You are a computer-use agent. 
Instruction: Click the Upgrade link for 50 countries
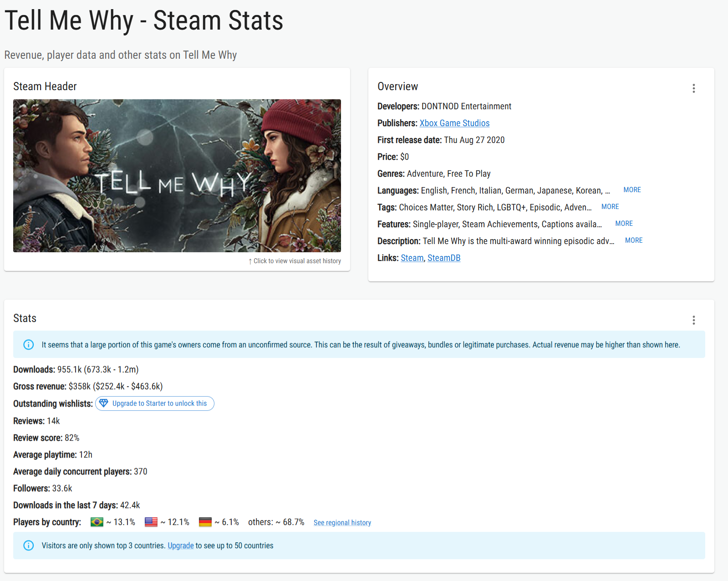[181, 545]
